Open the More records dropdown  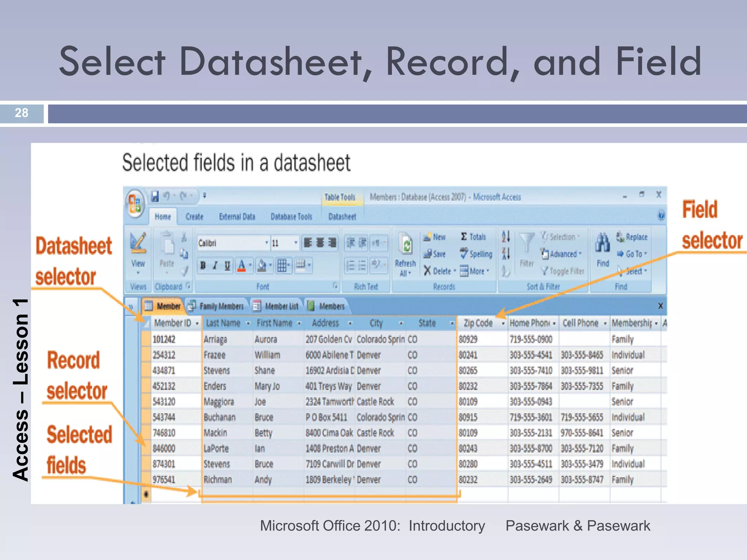(475, 271)
